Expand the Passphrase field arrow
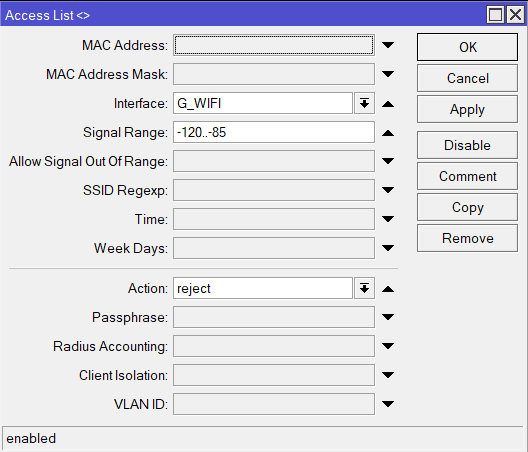 click(388, 317)
